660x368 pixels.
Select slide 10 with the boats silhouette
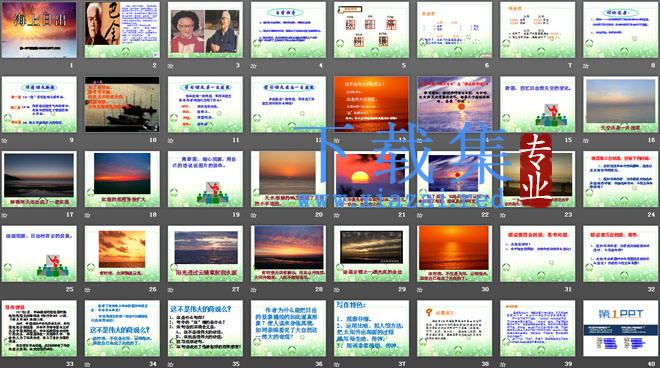pos(122,104)
